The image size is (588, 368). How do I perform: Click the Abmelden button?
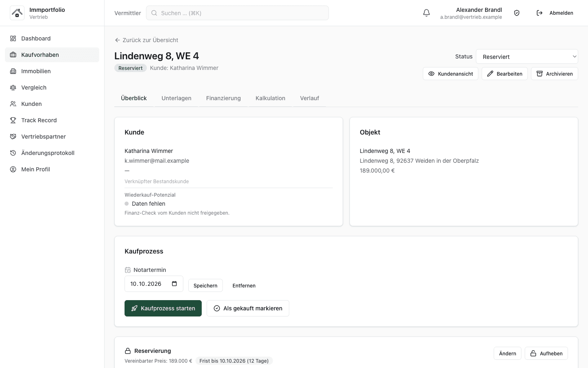[555, 13]
